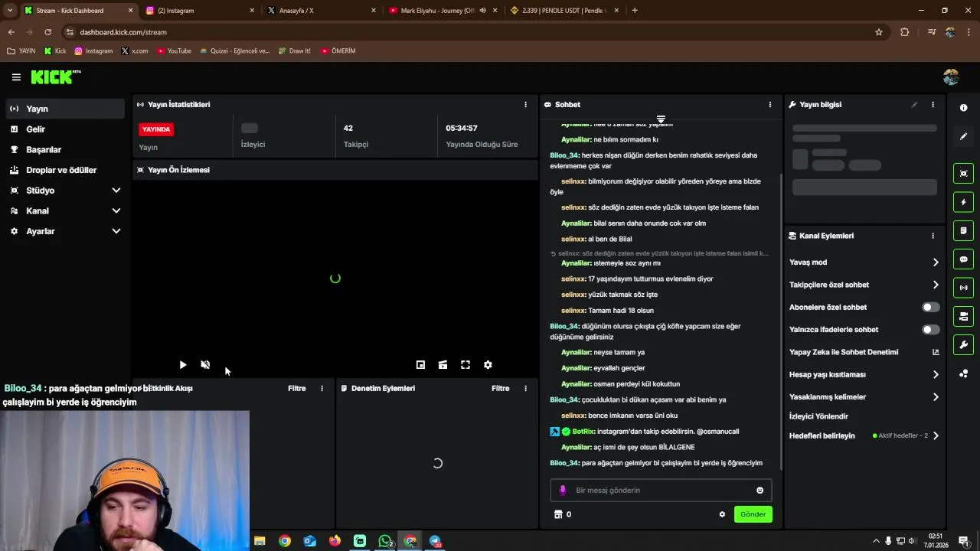
Task: Select Yayın in the left menu
Action: coord(64,109)
